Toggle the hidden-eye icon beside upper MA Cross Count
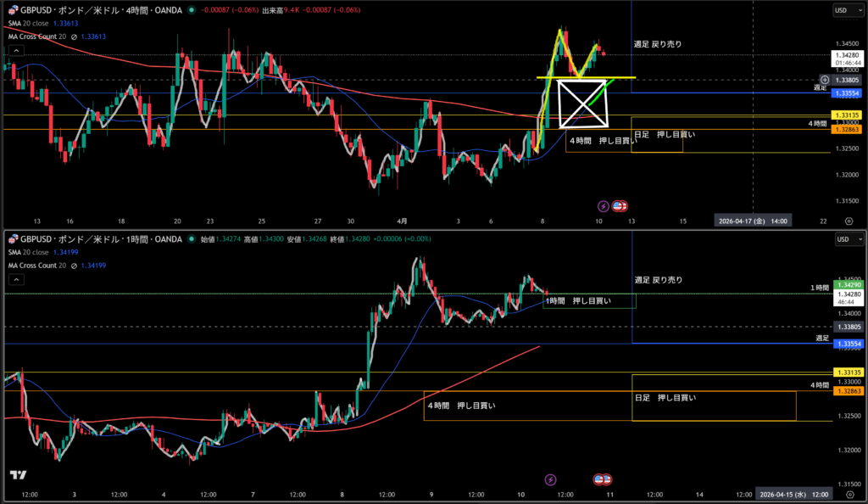 (74, 36)
